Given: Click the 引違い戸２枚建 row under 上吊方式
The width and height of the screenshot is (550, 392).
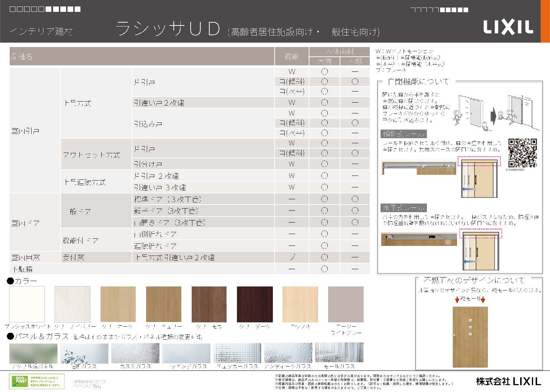Looking at the screenshot, I should (x=159, y=103).
